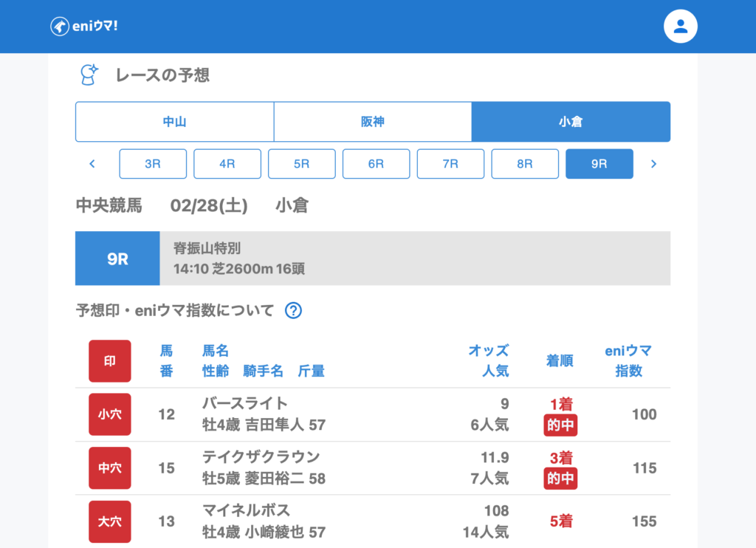Click the 的中 badge for テイクザクラウン
The width and height of the screenshot is (756, 548).
click(561, 479)
